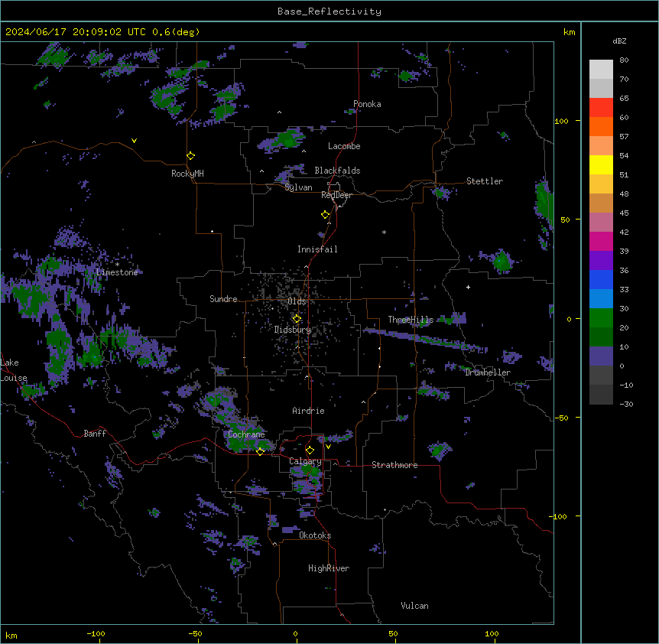The height and width of the screenshot is (644, 659).
Task: Click the yellow marker south of RedDeer
Action: tap(325, 215)
